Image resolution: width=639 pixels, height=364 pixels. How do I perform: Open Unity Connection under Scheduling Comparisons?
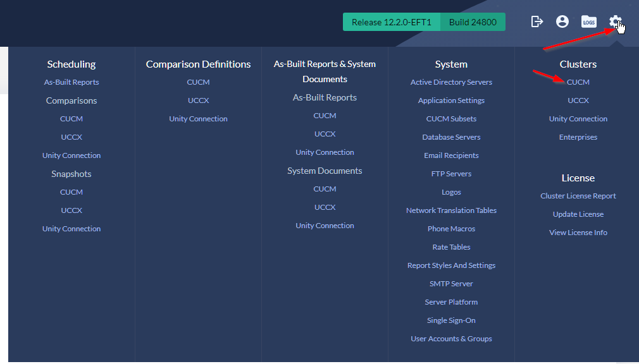tap(71, 155)
